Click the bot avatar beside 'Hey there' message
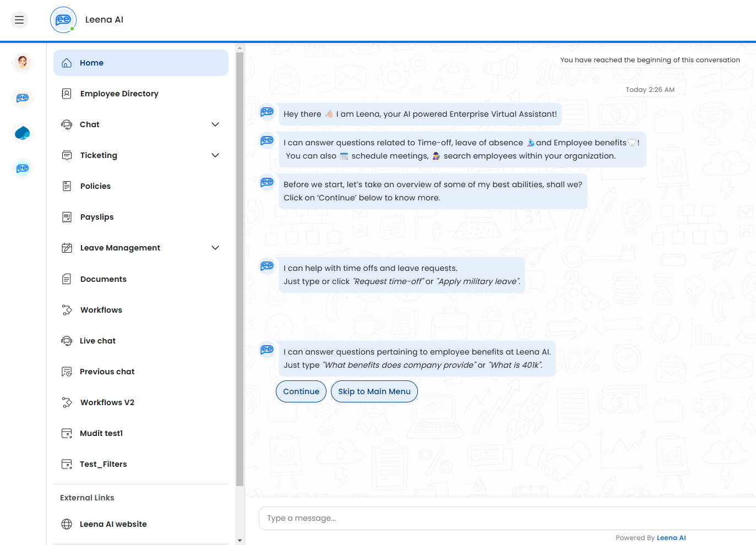 [267, 112]
